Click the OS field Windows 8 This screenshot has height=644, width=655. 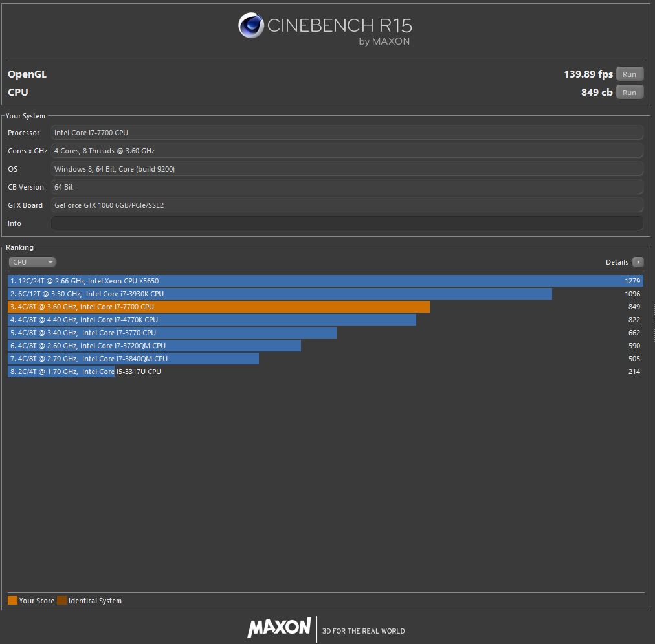pyautogui.click(x=347, y=169)
